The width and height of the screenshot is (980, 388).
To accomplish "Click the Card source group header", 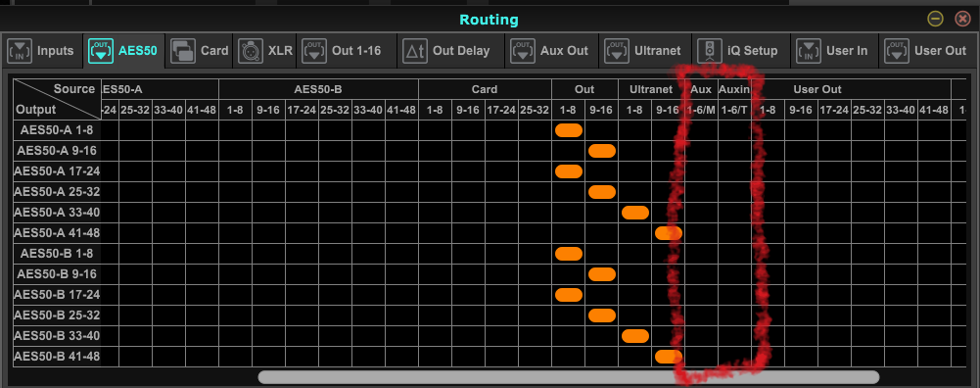I will click(485, 89).
